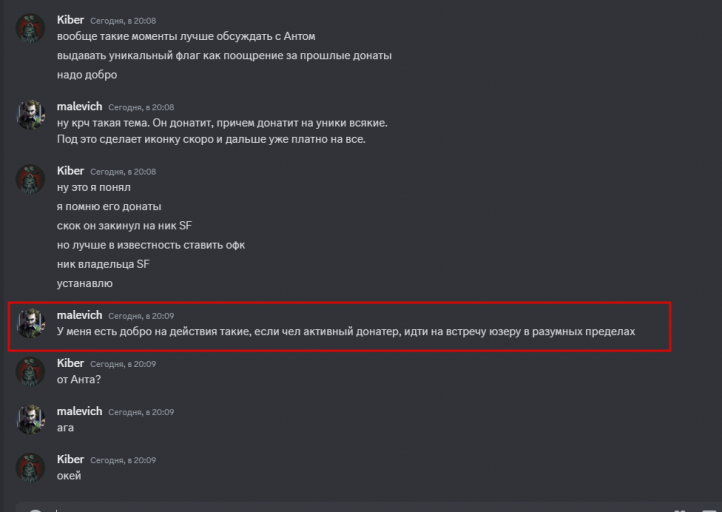Click malevich's avatar in the red highlighted message
Viewport: 722px width, 512px height.
30,323
